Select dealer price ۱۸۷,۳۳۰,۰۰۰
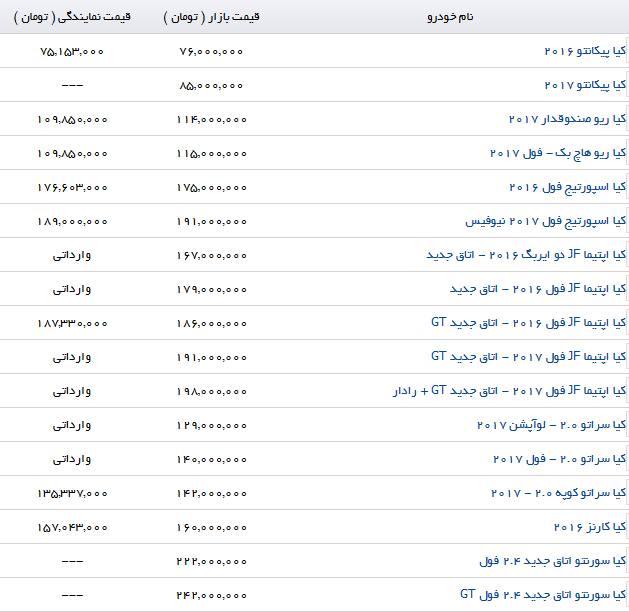The height and width of the screenshot is (612, 629). [x=72, y=324]
